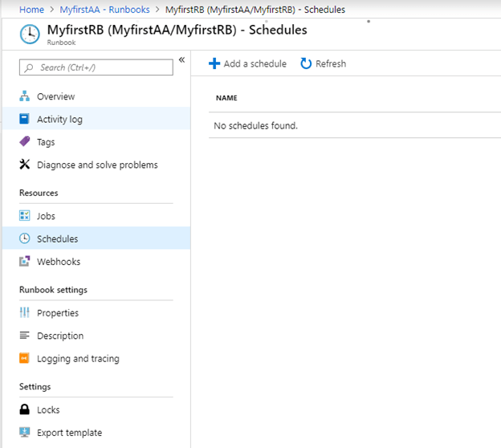This screenshot has height=448, width=501.
Task: Add a schedule using the plus button
Action: point(247,63)
